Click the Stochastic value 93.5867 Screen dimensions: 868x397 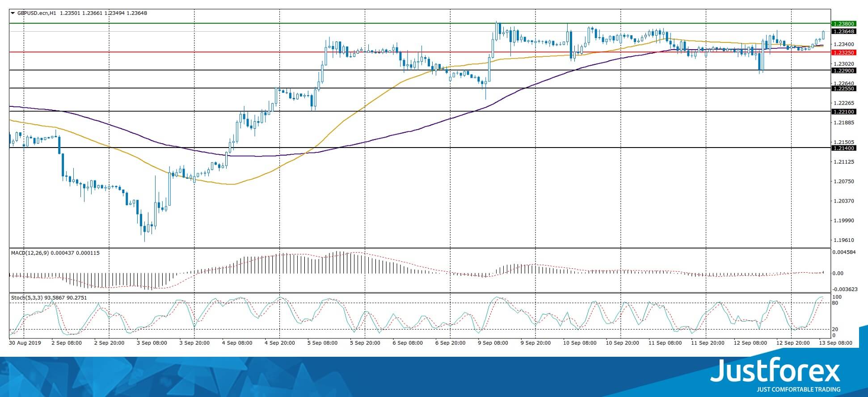point(54,298)
